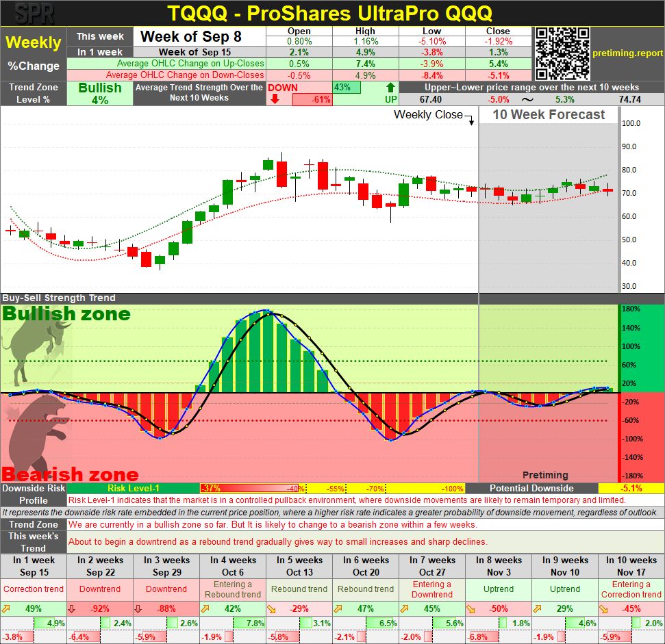The image size is (665, 644).
Task: Click the Week of Sep 8 heading
Action: click(x=191, y=36)
